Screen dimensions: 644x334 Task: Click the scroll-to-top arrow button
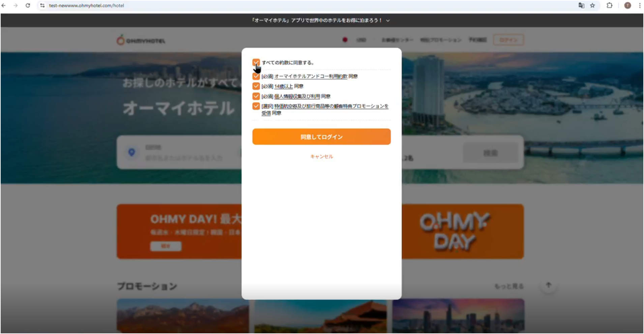pos(549,285)
